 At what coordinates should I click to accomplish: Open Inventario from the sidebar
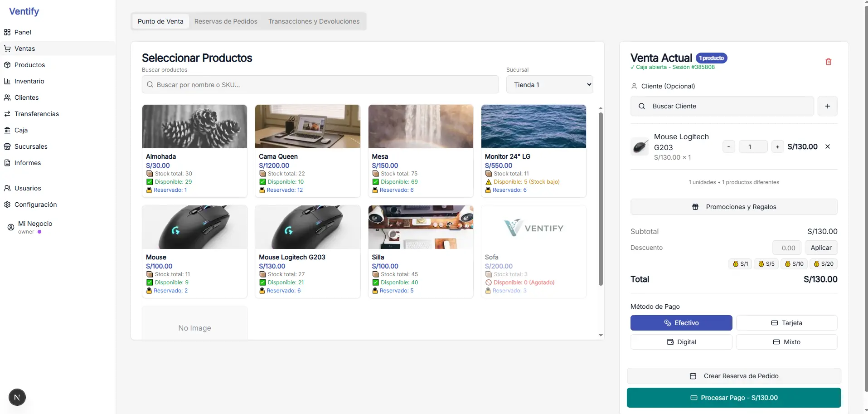(x=29, y=81)
